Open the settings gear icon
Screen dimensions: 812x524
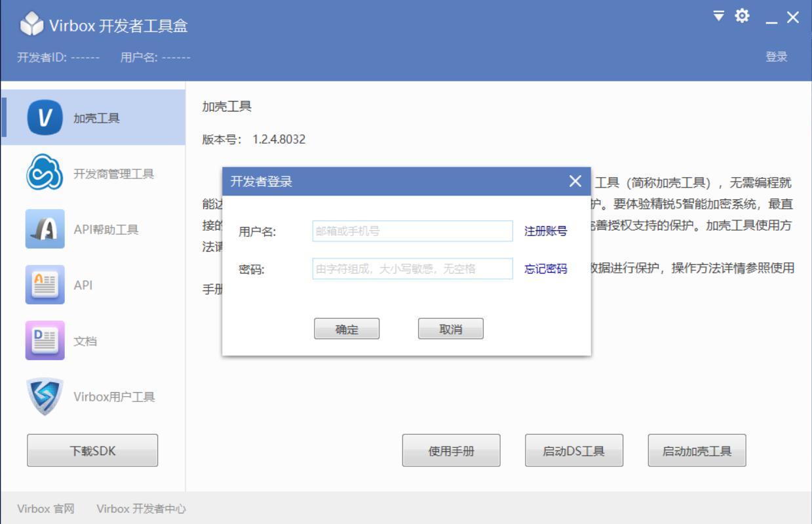pyautogui.click(x=742, y=16)
